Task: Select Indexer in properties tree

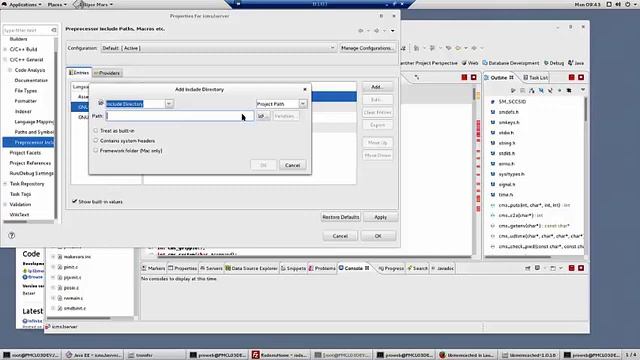Action: (x=23, y=111)
